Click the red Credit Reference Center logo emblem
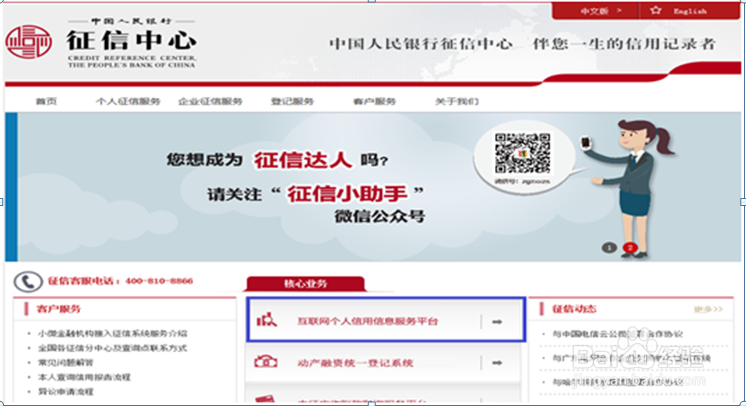This screenshot has height=406, width=746. tap(29, 41)
